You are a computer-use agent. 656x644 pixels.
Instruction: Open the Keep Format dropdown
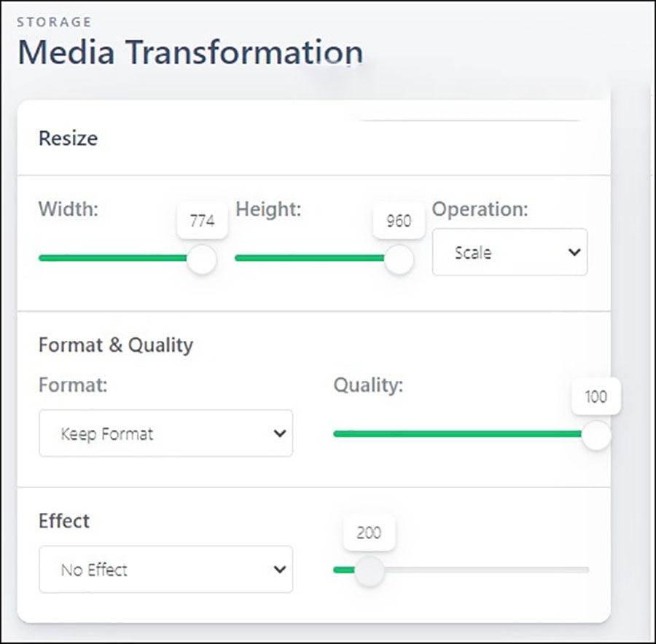pyautogui.click(x=165, y=433)
